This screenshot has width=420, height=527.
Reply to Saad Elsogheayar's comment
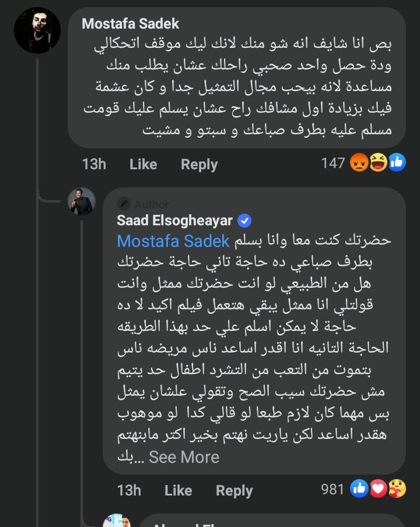click(x=234, y=490)
